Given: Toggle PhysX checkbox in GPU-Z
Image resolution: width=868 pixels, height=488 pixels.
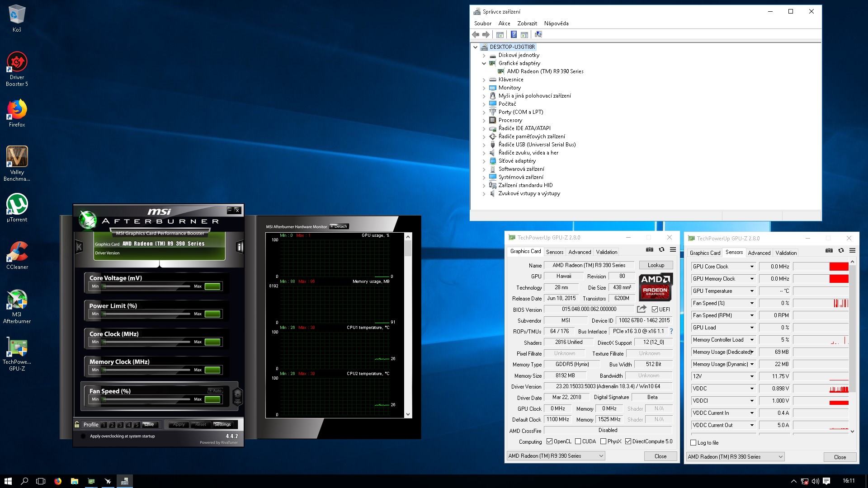Looking at the screenshot, I should coord(603,441).
